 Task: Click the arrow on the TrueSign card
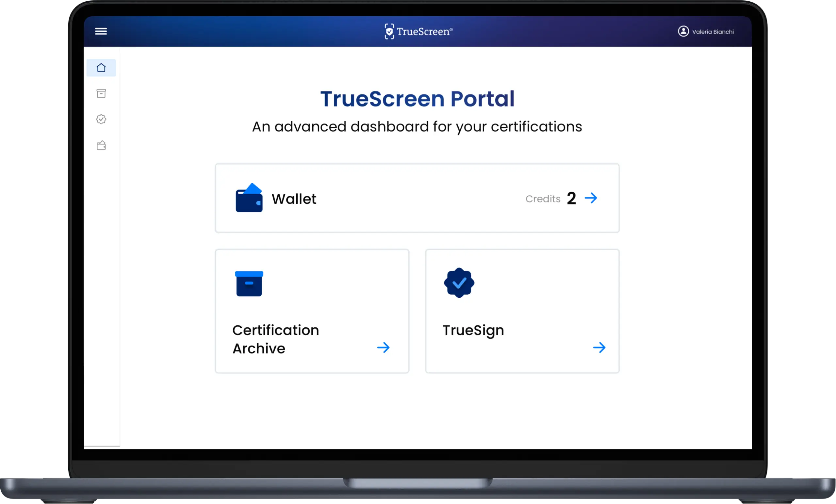[x=599, y=347]
